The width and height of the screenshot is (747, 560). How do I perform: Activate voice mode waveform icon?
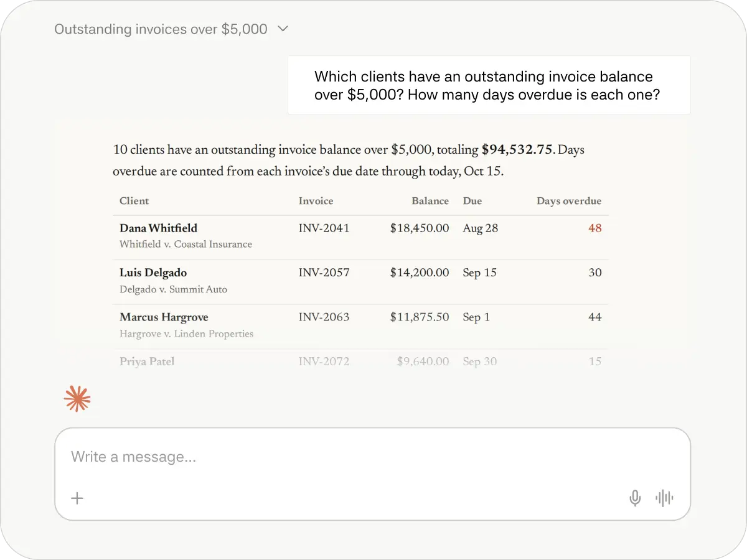click(664, 498)
